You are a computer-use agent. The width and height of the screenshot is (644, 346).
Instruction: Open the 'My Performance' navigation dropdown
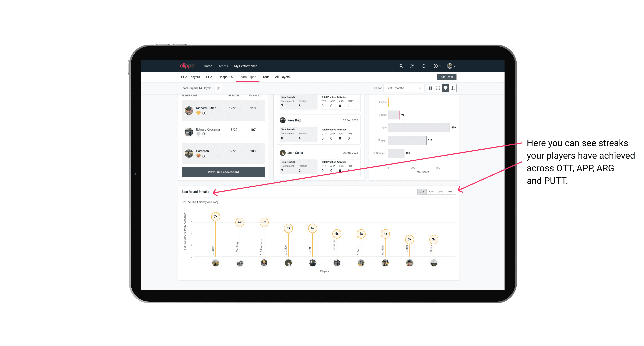(246, 66)
